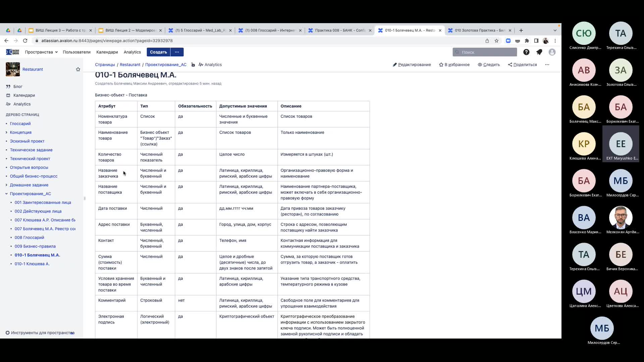This screenshot has height=362, width=644.
Task: Expand the Домашнее задание tree node
Action: 6,185
